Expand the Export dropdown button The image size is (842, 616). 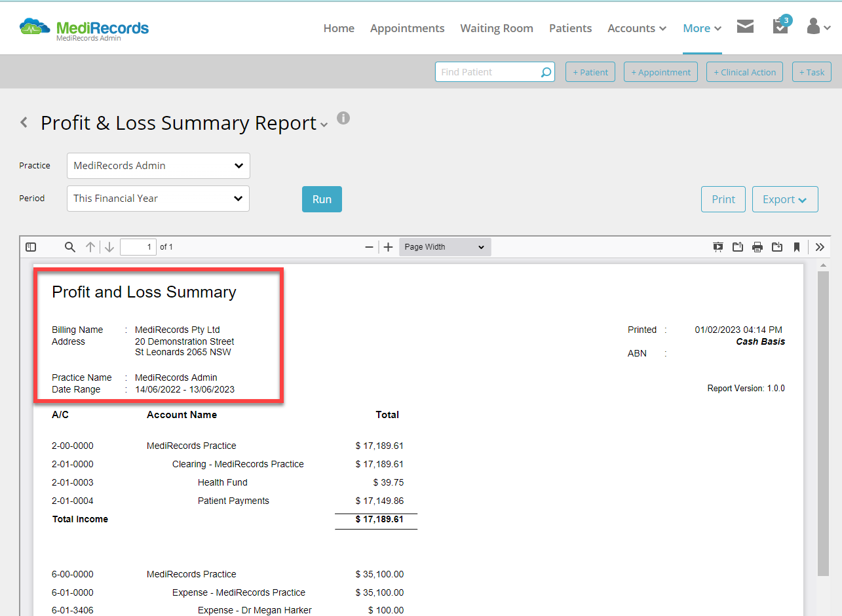tap(785, 199)
